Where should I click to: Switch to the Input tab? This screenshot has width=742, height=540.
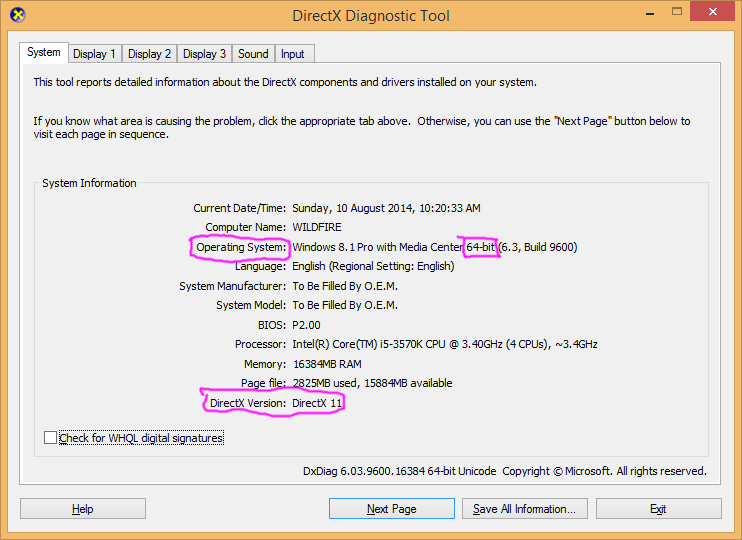(293, 54)
